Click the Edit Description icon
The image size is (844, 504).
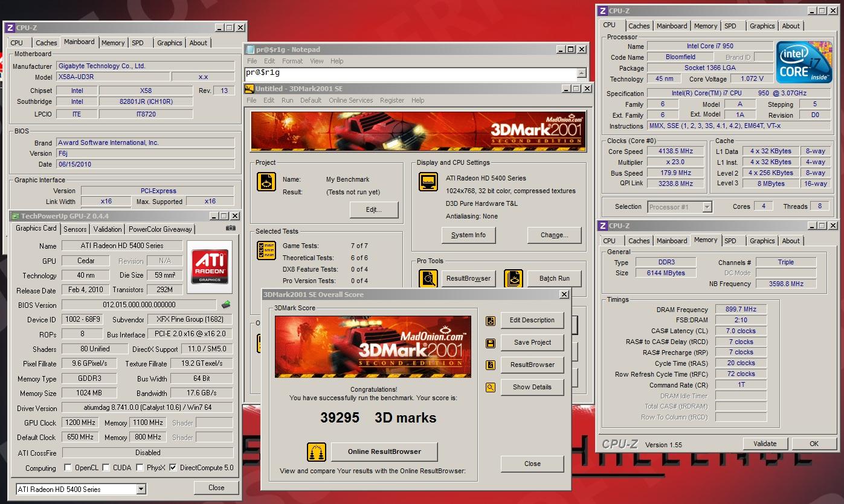click(x=491, y=321)
